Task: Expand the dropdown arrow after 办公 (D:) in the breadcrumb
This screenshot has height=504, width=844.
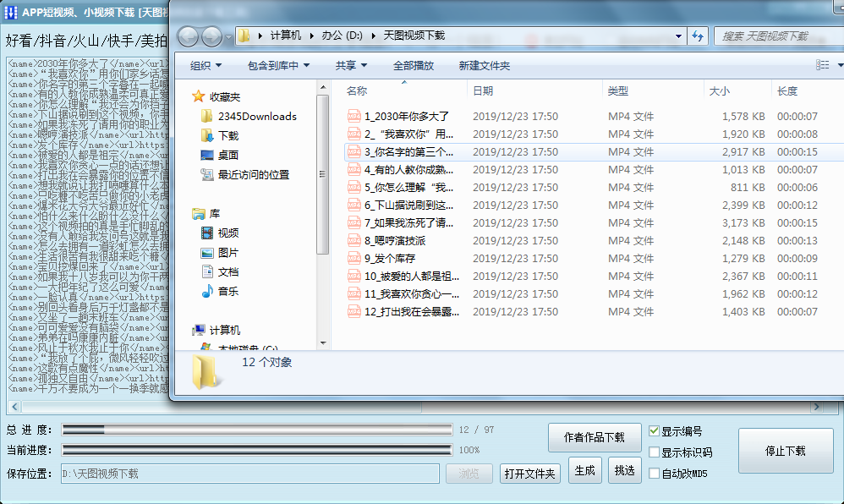Action: click(374, 36)
